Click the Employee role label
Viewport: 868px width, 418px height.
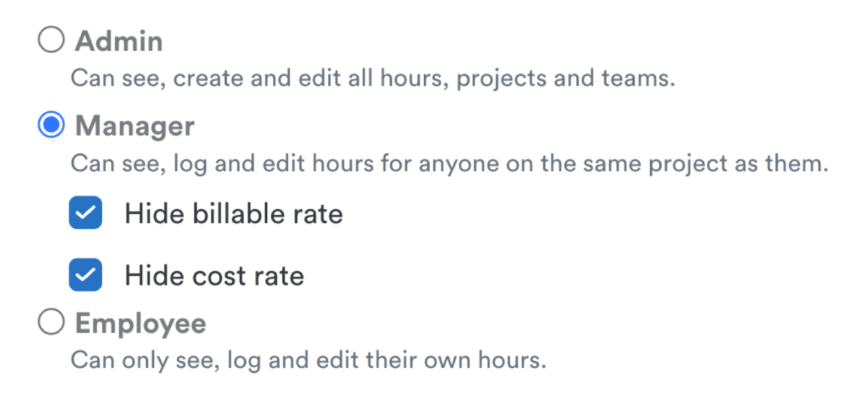140,324
